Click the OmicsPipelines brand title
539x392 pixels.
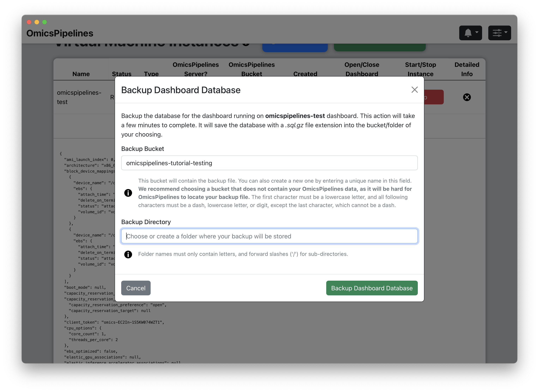pyautogui.click(x=60, y=33)
